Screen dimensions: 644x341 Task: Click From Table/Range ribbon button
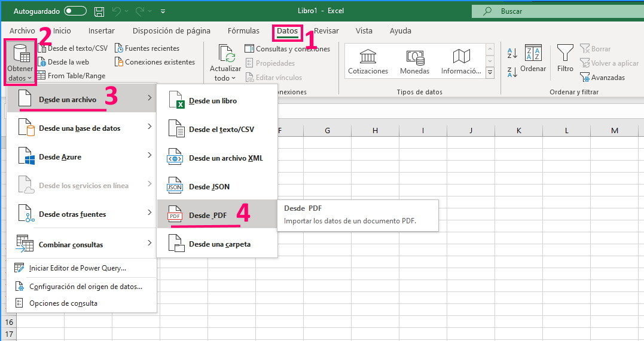coord(71,75)
